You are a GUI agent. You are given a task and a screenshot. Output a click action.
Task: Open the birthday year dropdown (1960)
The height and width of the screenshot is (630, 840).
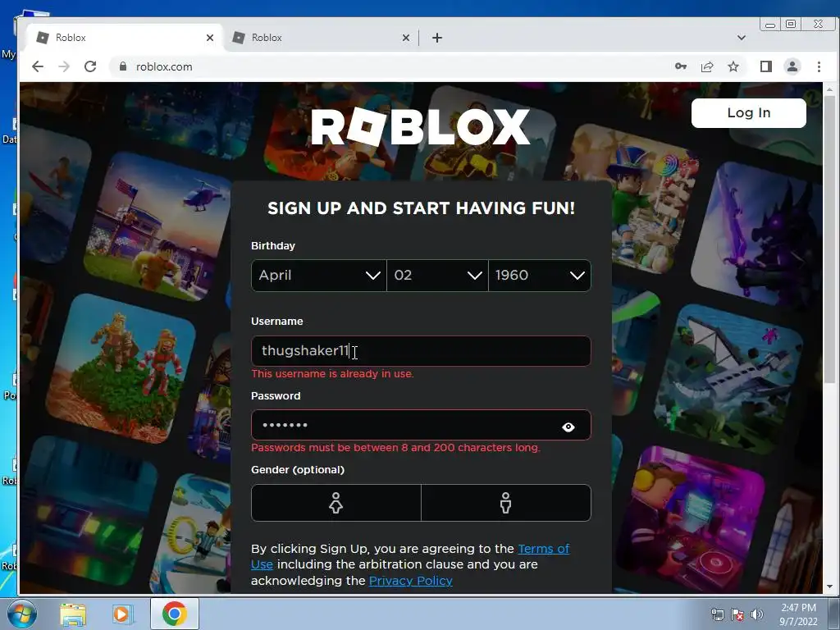click(x=540, y=276)
